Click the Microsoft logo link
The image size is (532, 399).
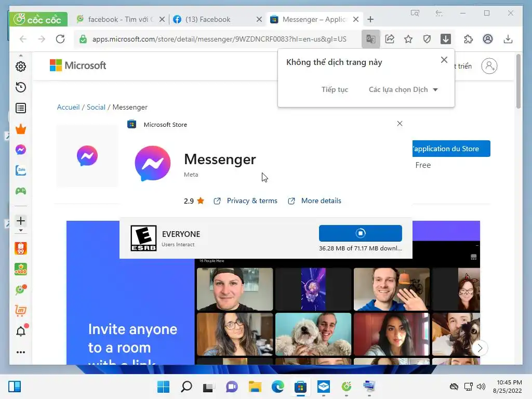(78, 65)
